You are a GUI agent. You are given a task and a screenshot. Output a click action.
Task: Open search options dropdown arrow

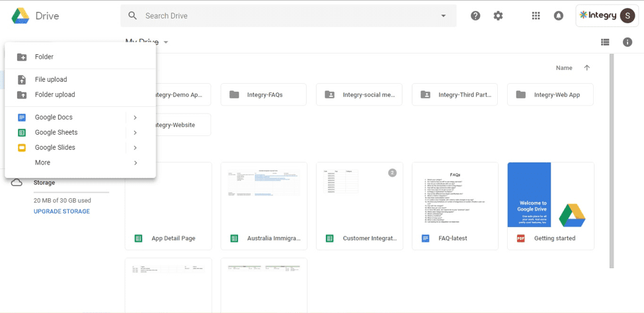click(443, 16)
